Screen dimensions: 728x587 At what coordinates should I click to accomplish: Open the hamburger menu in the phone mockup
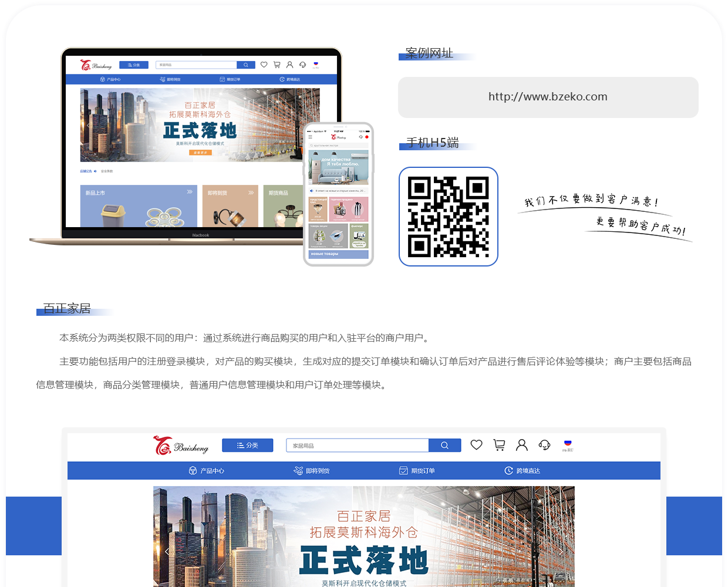click(311, 137)
